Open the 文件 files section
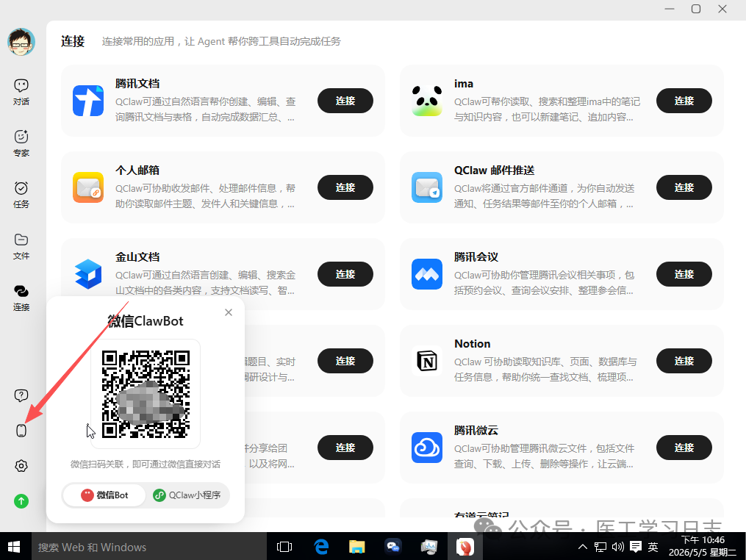The height and width of the screenshot is (560, 746). (x=21, y=246)
